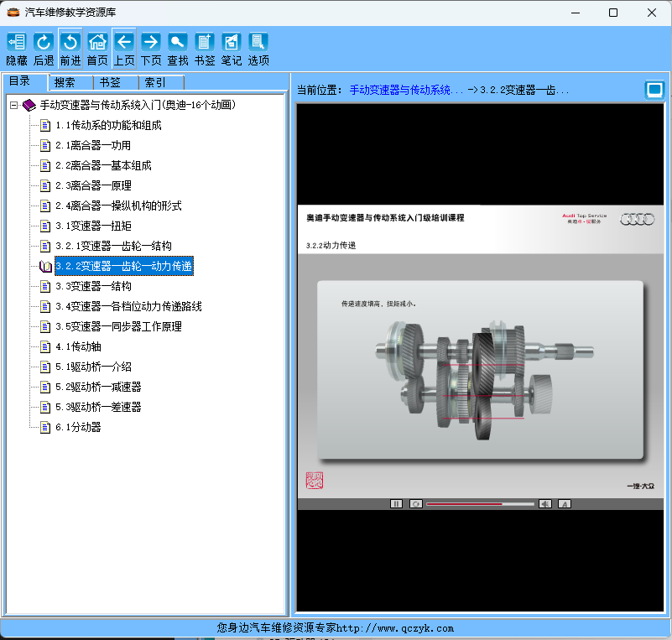Open 3.1变速器—扭矩 topic

93,226
